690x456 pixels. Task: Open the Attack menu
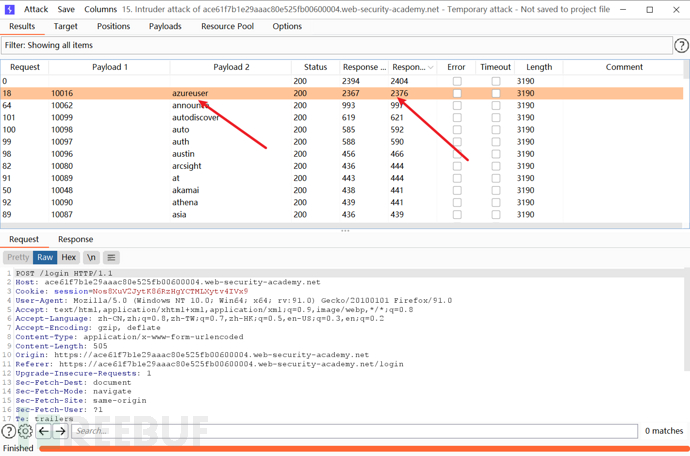[x=36, y=9]
